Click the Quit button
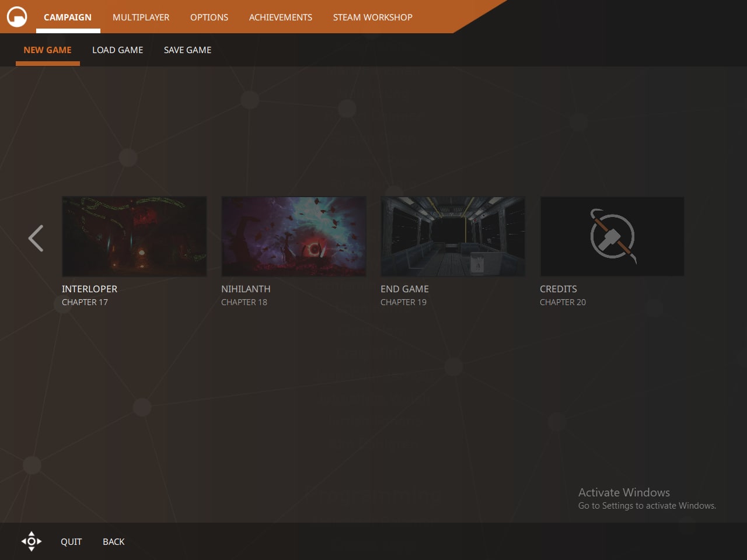747x560 pixels. [x=71, y=542]
